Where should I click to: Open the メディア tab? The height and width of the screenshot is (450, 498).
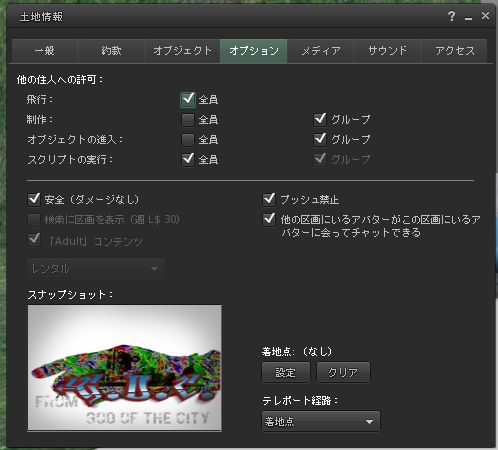click(x=321, y=51)
